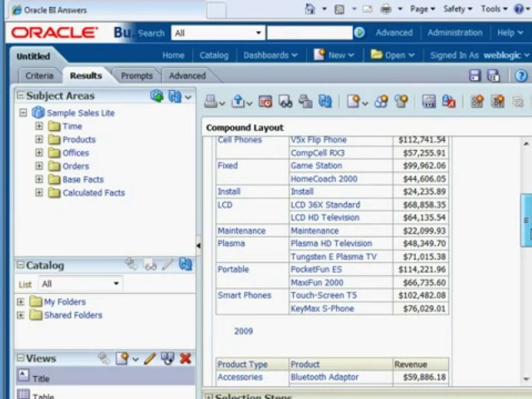Switch to the Prompts tab
The image size is (532, 399).
tap(137, 76)
